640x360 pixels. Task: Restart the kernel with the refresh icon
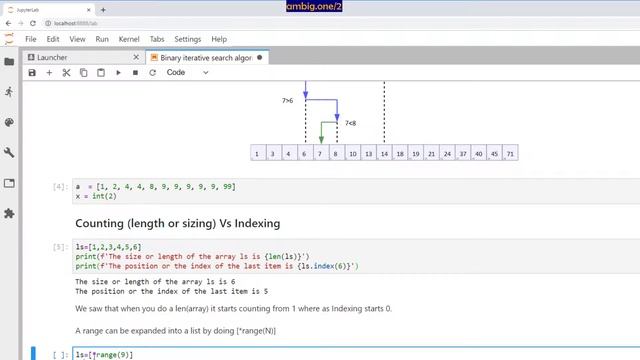[152, 73]
